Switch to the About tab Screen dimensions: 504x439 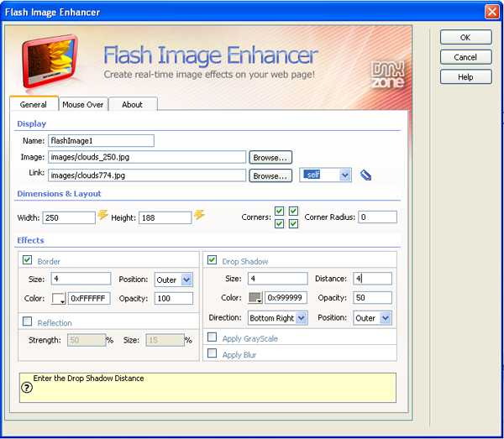point(133,104)
